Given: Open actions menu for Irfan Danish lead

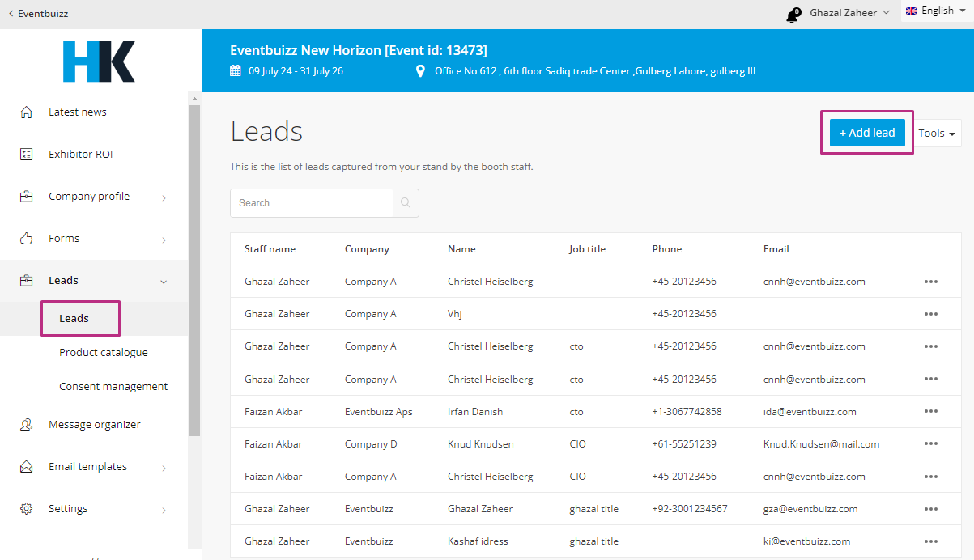Looking at the screenshot, I should pos(931,412).
